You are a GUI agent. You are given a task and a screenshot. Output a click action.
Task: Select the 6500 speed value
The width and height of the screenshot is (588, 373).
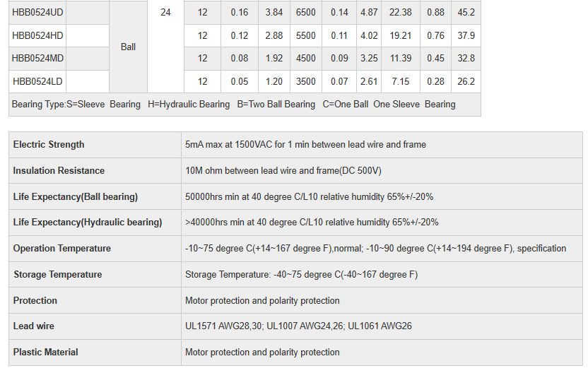(x=306, y=12)
